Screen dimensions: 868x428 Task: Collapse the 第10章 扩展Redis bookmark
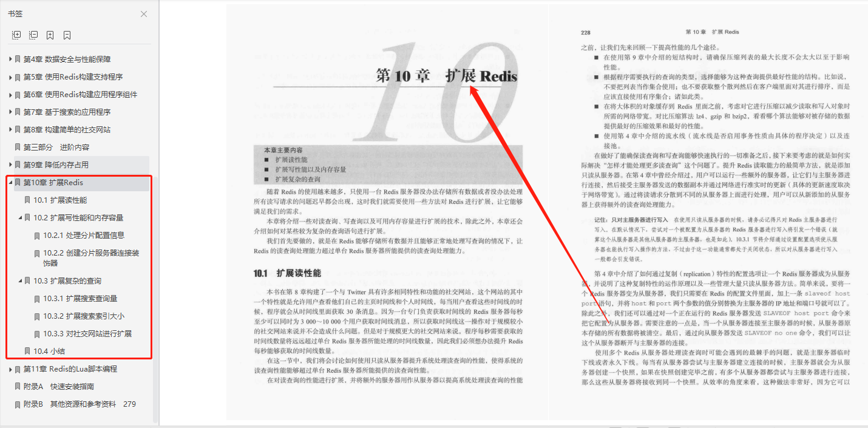point(10,183)
